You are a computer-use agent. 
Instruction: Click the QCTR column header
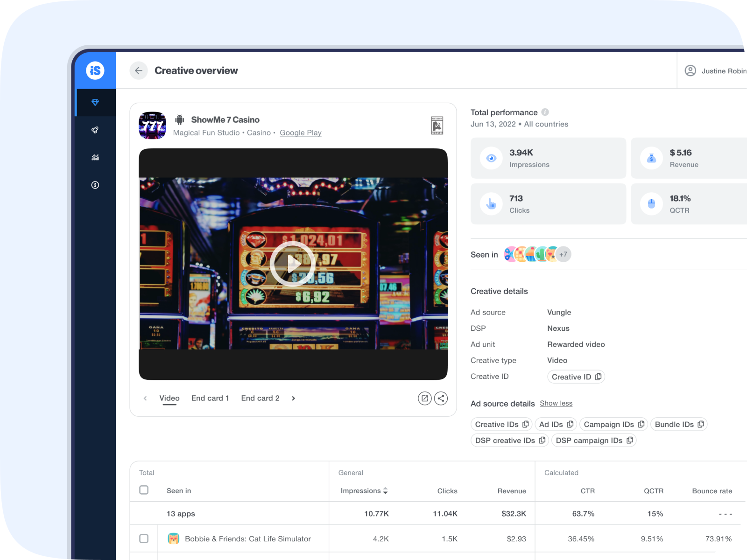(x=654, y=491)
